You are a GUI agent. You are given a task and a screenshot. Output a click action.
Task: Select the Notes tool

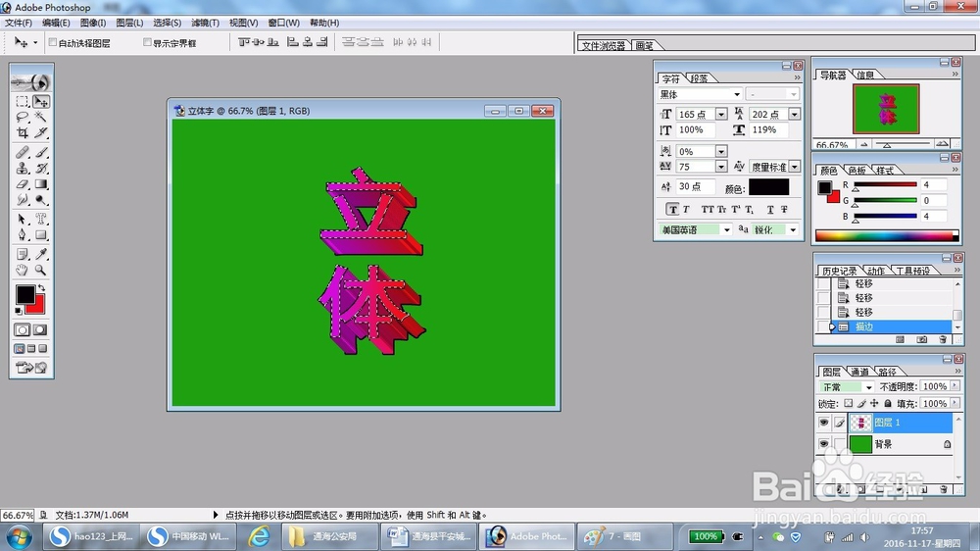23,254
